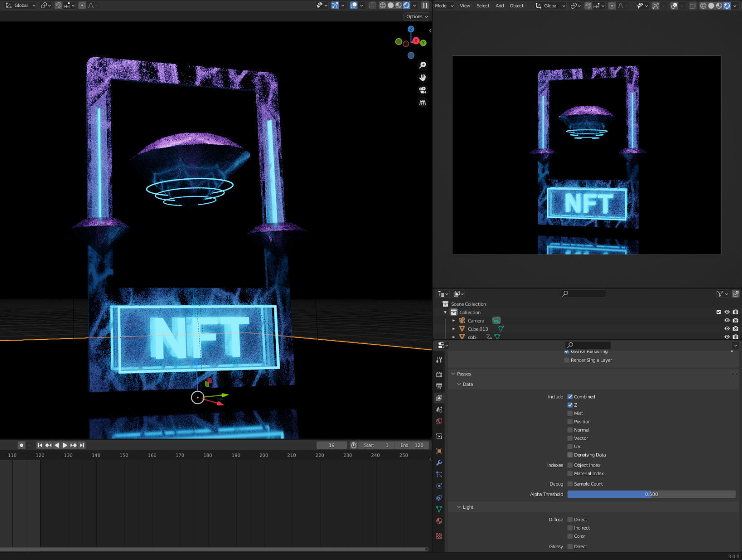Check Render Single Layer option
Viewport: 742px width, 560px height.
coord(567,360)
